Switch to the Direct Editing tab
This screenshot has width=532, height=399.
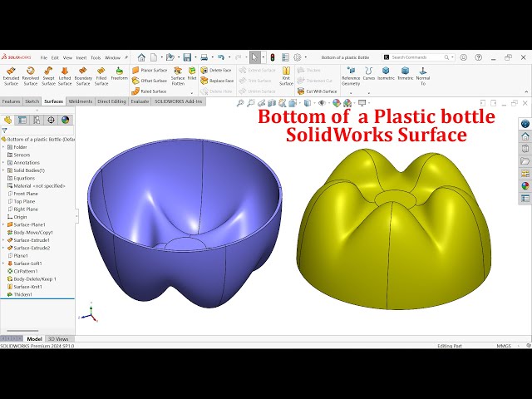[x=111, y=101]
